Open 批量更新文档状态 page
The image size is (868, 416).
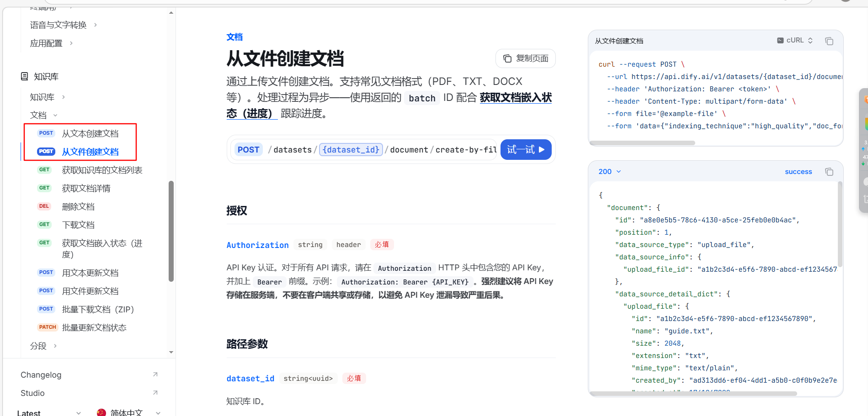click(94, 327)
